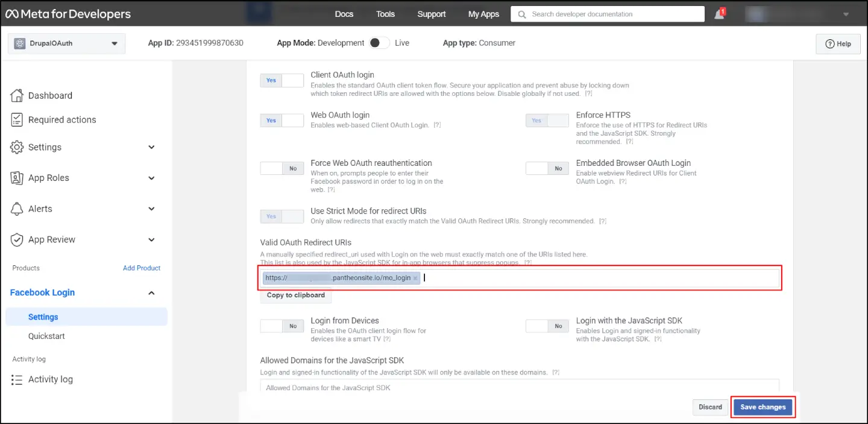Click the Activity log list icon
This screenshot has width=868, height=424.
[17, 379]
